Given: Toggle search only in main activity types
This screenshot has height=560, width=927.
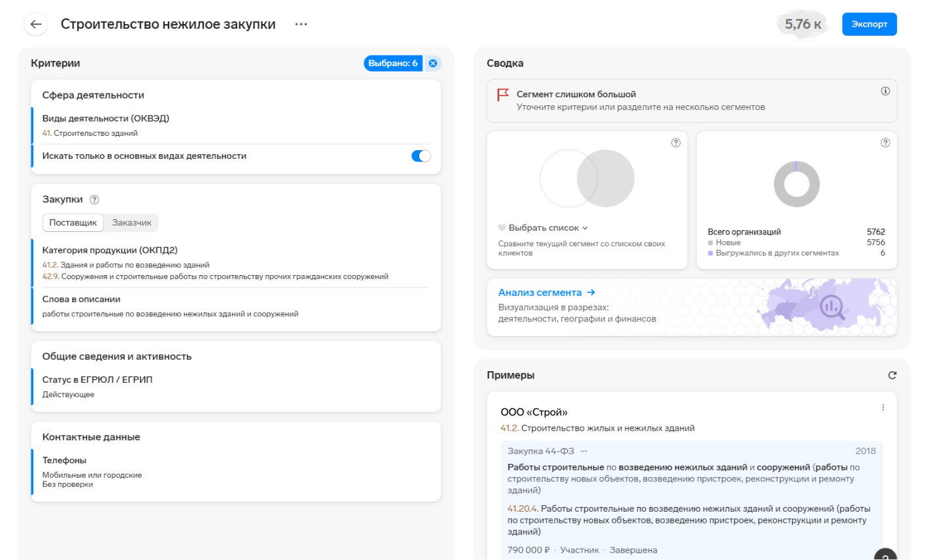Looking at the screenshot, I should (x=421, y=156).
